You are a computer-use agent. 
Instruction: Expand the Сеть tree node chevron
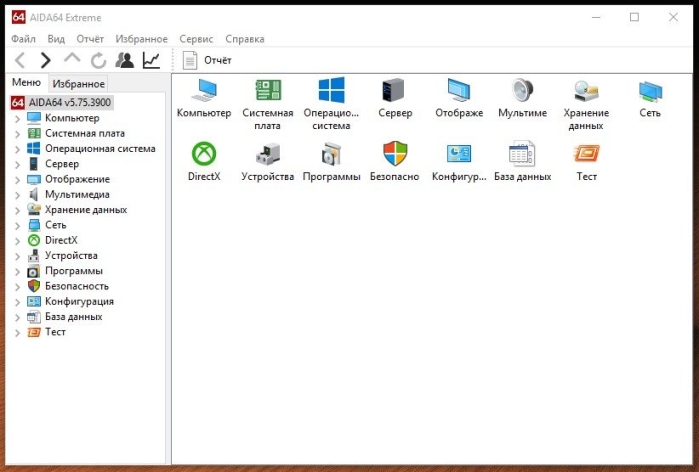click(17, 226)
